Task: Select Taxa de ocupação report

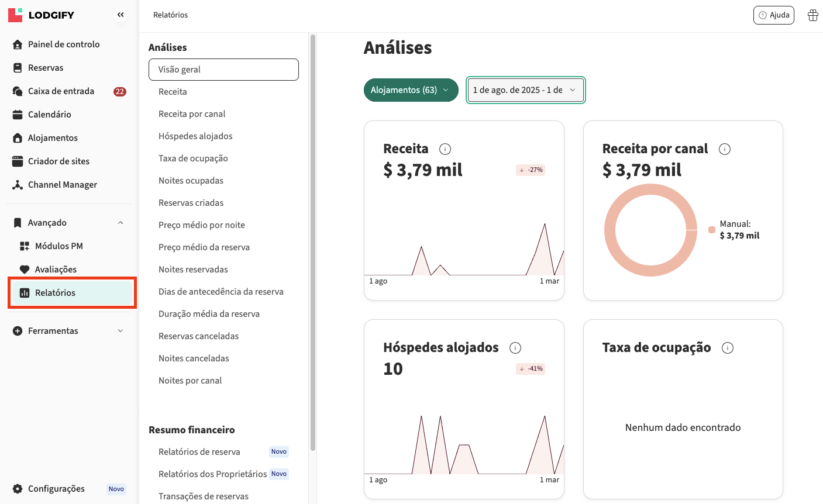Action: coord(193,158)
